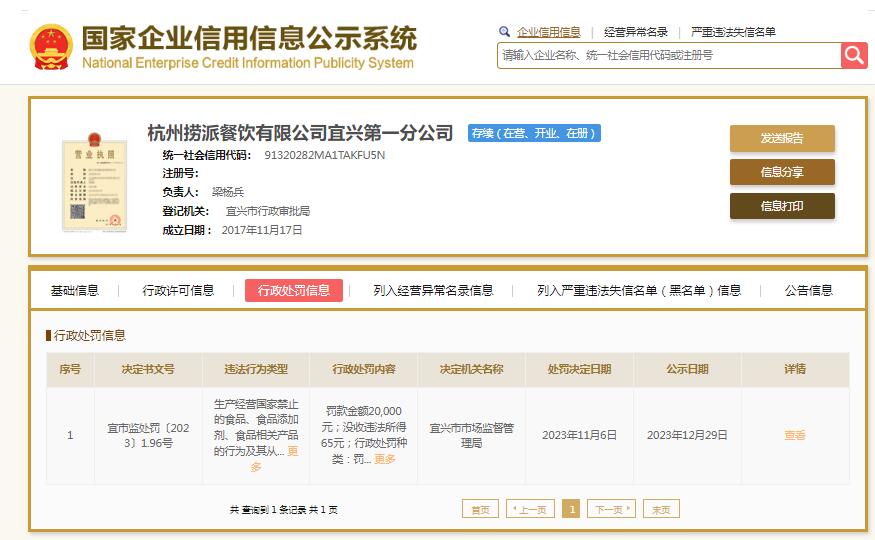Open 查看 details for penalty row 1

coord(795,435)
